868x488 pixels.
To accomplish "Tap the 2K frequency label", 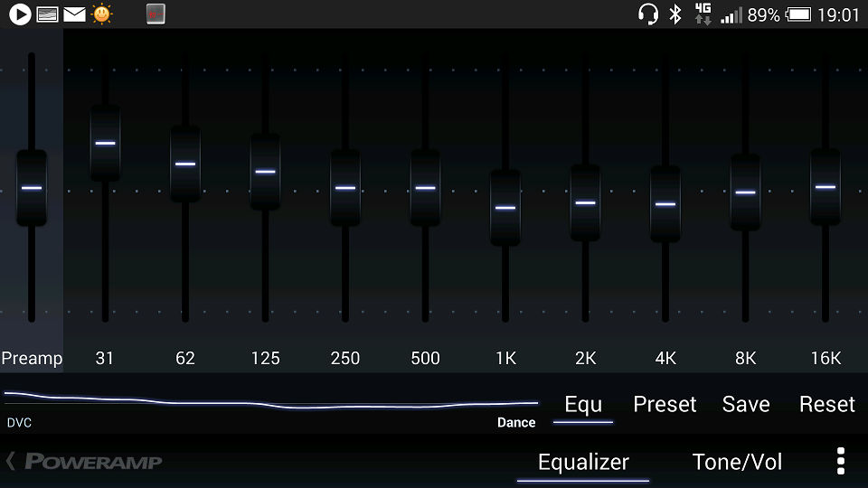I will pos(586,359).
